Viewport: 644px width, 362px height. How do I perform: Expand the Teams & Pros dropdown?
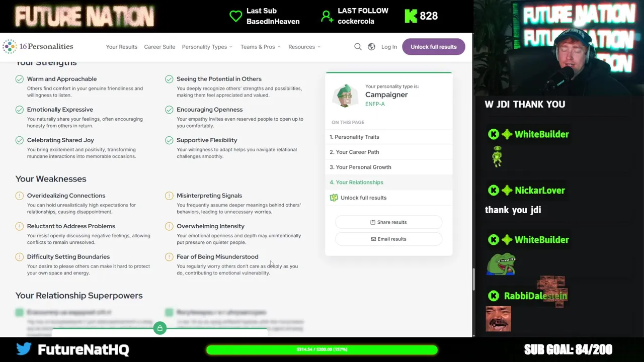[261, 47]
